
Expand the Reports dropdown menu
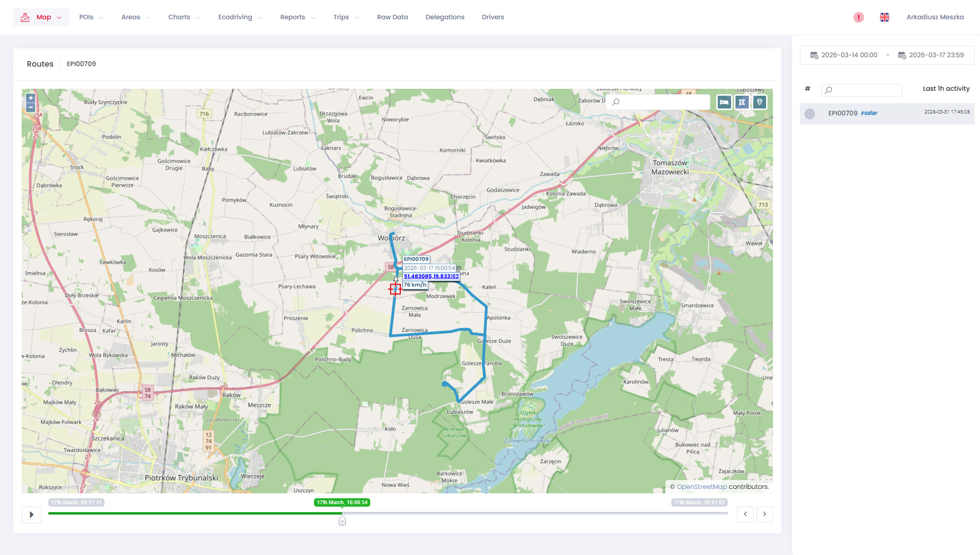coord(297,17)
